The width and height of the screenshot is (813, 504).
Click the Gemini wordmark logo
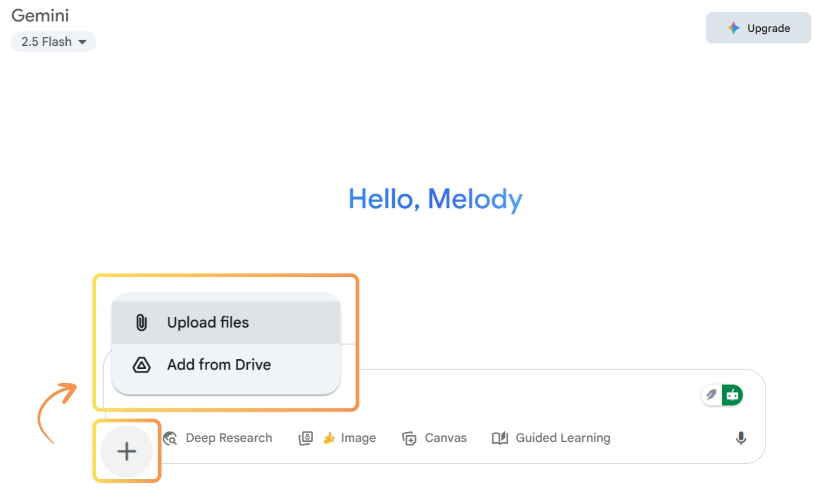(40, 15)
